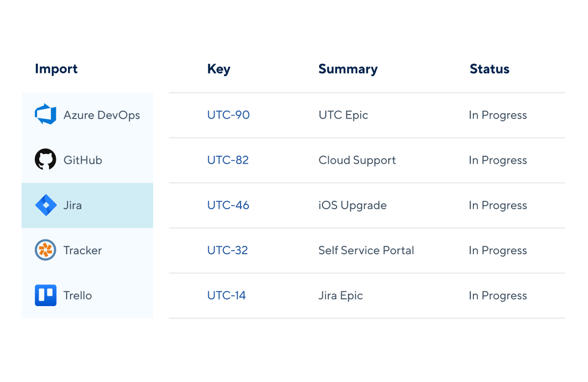Select the Self Service Portal summary
The width and height of the screenshot is (588, 382).
366,250
